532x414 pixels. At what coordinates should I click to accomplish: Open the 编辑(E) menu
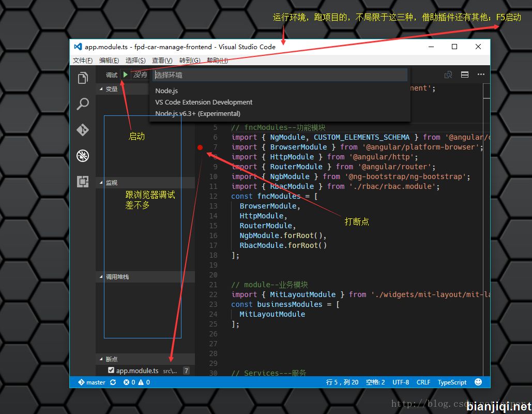pyautogui.click(x=109, y=61)
